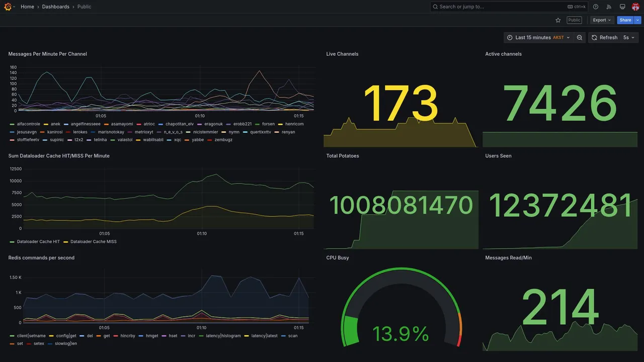The width and height of the screenshot is (644, 362).
Task: Expand the 5s refresh interval dropdown
Action: point(629,38)
